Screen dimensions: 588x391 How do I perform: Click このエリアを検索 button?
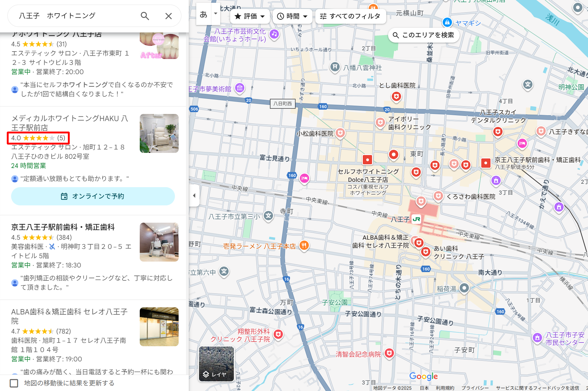tap(424, 35)
